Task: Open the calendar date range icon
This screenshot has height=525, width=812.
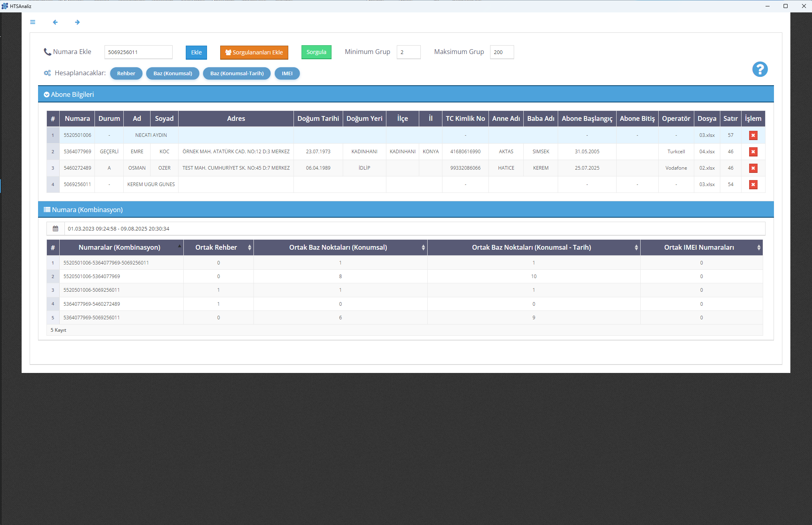Action: point(55,228)
